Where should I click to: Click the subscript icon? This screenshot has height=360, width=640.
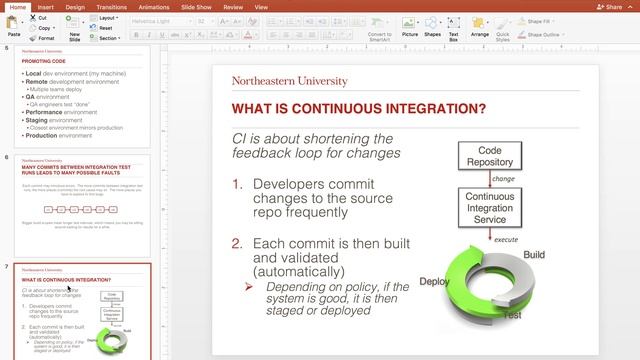click(200, 35)
